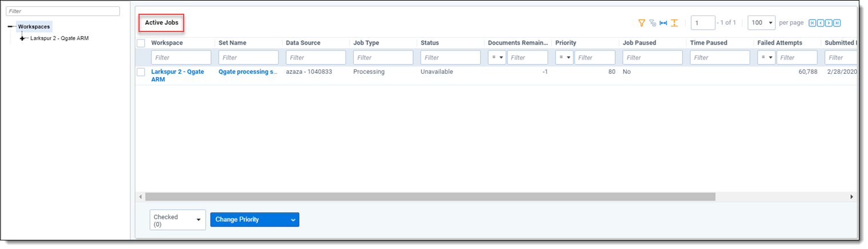
Task: Open the 100 per page dropdown
Action: [761, 23]
